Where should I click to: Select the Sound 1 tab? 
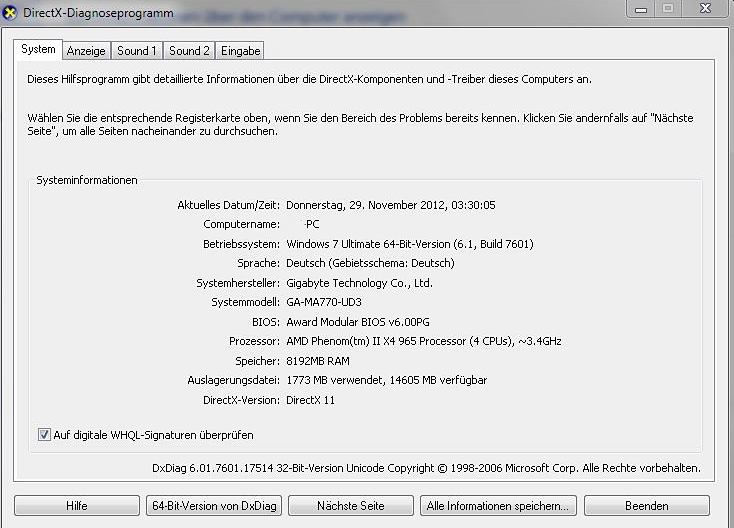(x=137, y=51)
